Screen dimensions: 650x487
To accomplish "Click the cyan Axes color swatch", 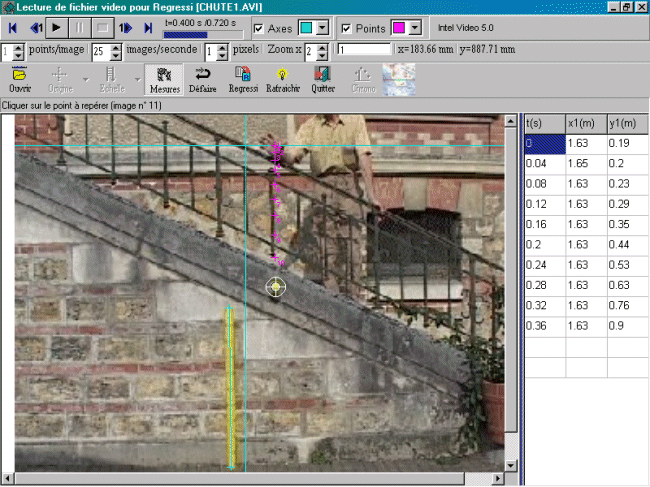I will [x=306, y=28].
